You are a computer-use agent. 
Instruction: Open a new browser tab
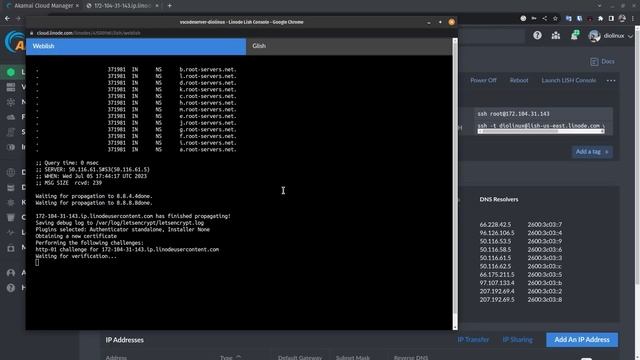pos(169,6)
